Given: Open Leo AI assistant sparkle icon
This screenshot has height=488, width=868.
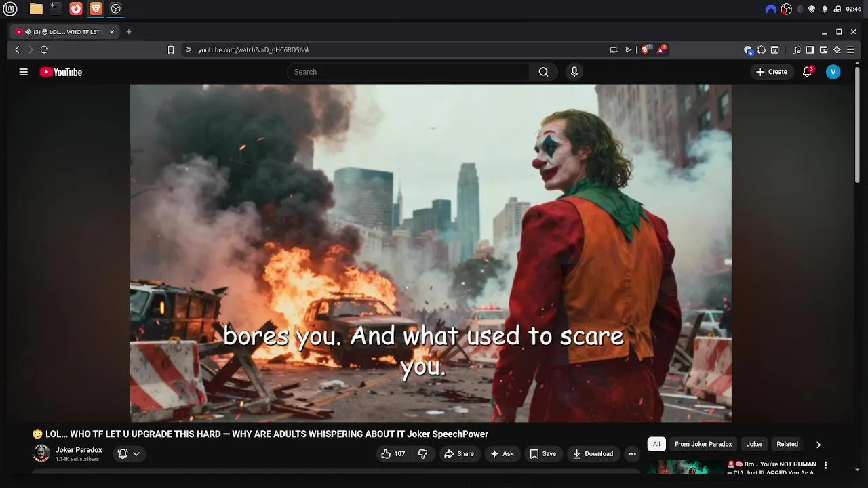Looking at the screenshot, I should (837, 49).
